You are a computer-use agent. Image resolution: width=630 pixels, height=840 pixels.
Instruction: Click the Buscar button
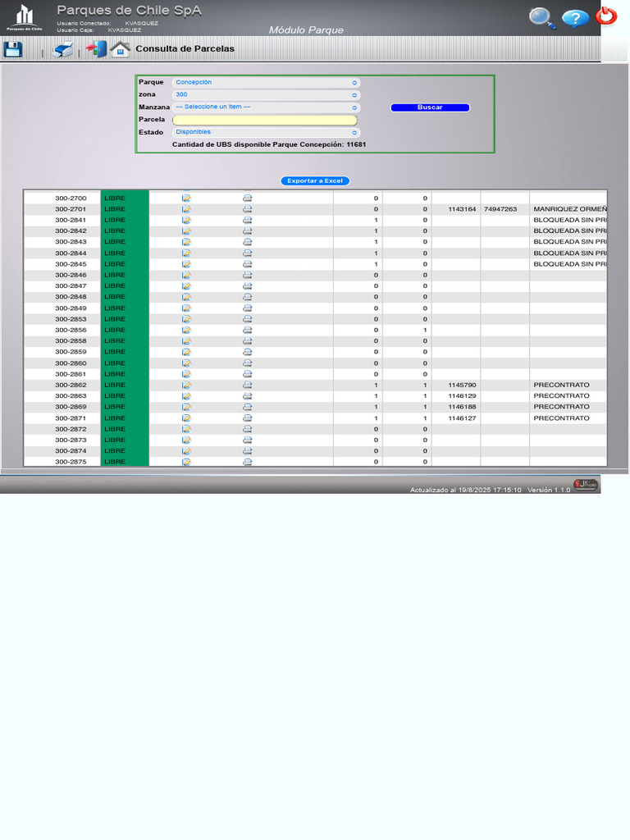(x=430, y=107)
